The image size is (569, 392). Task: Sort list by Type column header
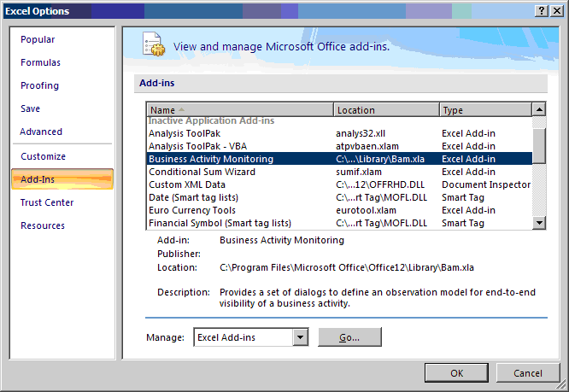click(x=484, y=110)
